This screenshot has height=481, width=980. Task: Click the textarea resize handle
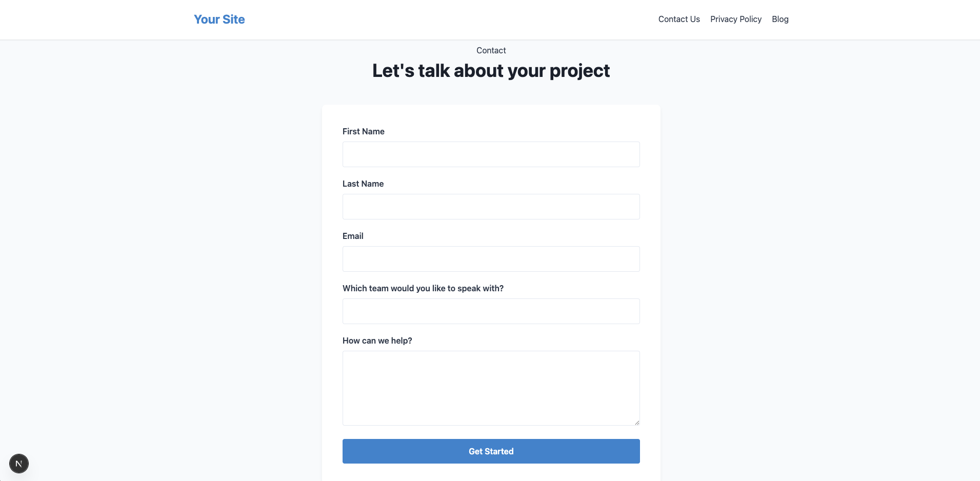(637, 422)
